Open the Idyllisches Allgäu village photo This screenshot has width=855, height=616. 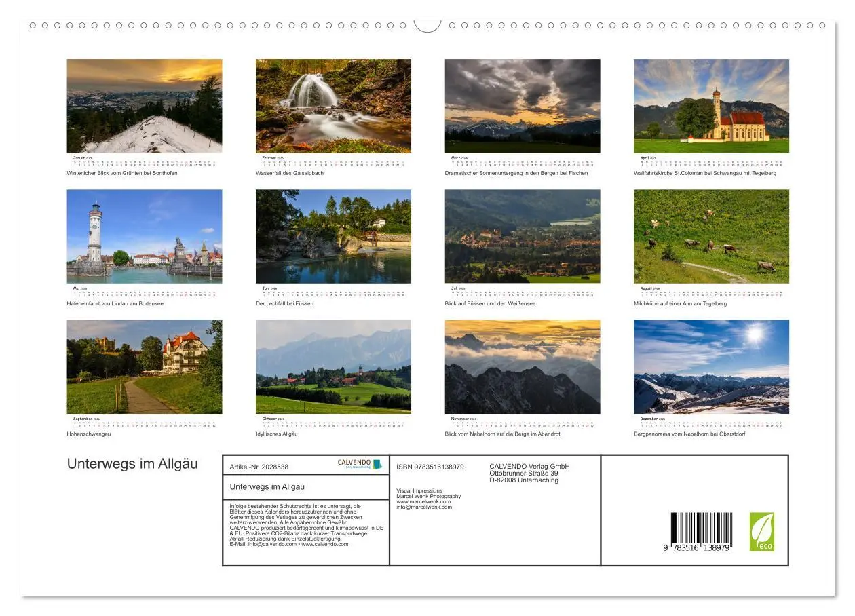333,366
